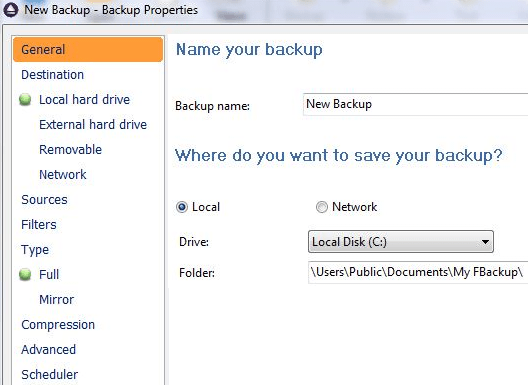Open the Sources section
The image size is (528, 385).
click(x=44, y=199)
